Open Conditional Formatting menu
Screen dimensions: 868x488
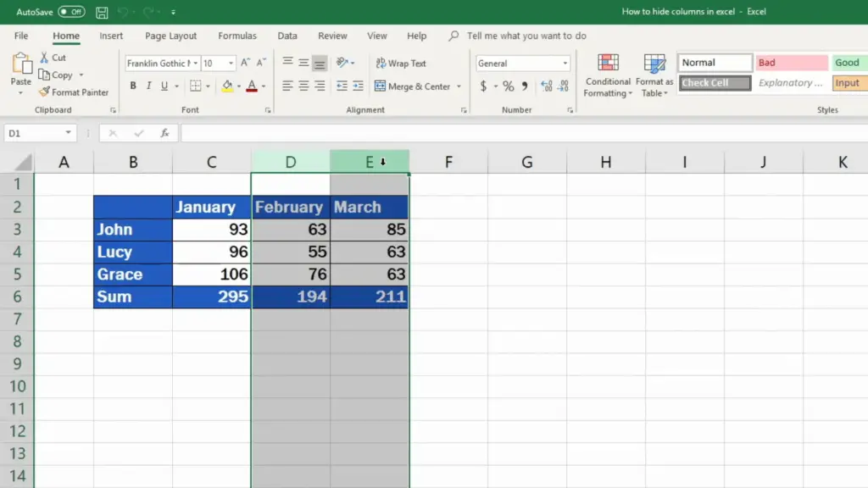608,76
